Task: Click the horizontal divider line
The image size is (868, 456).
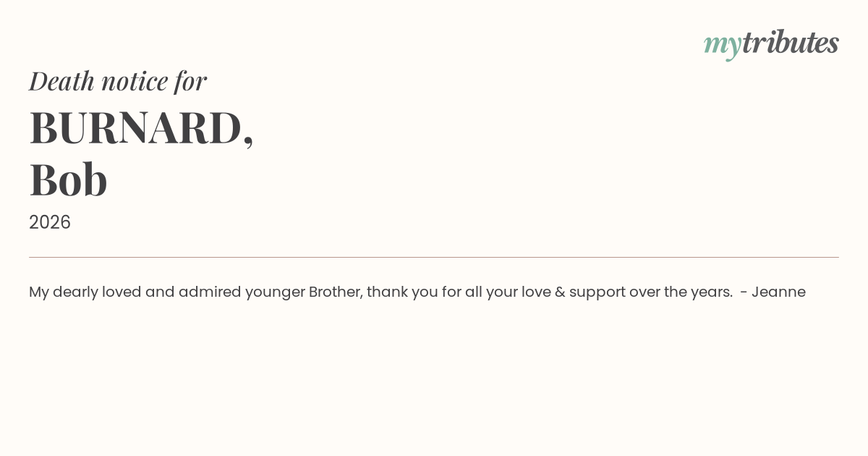Action: 434,257
